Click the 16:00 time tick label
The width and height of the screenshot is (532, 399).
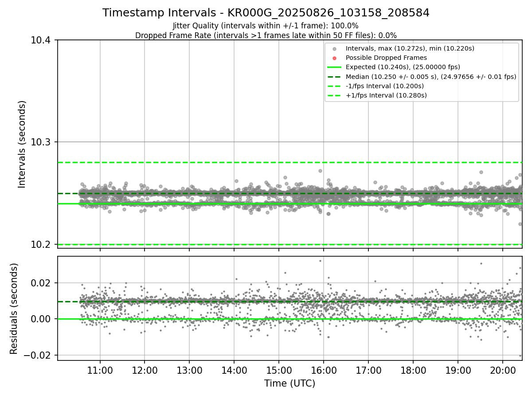tap(324, 370)
